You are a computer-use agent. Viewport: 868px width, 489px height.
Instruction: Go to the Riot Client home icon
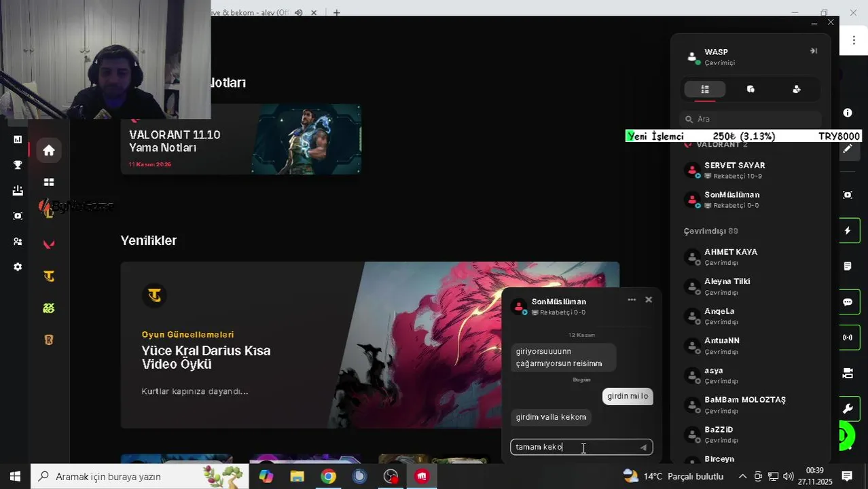coord(49,150)
